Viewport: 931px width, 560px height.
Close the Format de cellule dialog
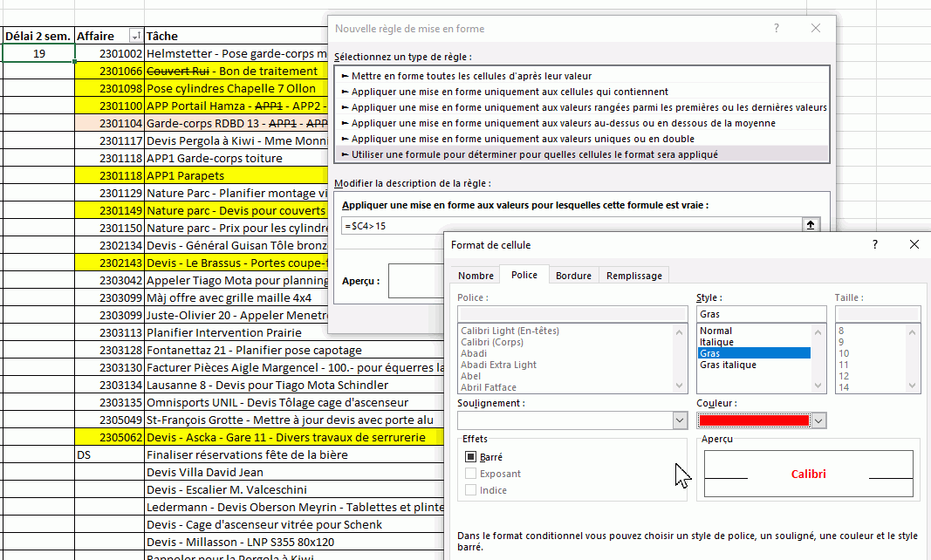[x=914, y=245]
